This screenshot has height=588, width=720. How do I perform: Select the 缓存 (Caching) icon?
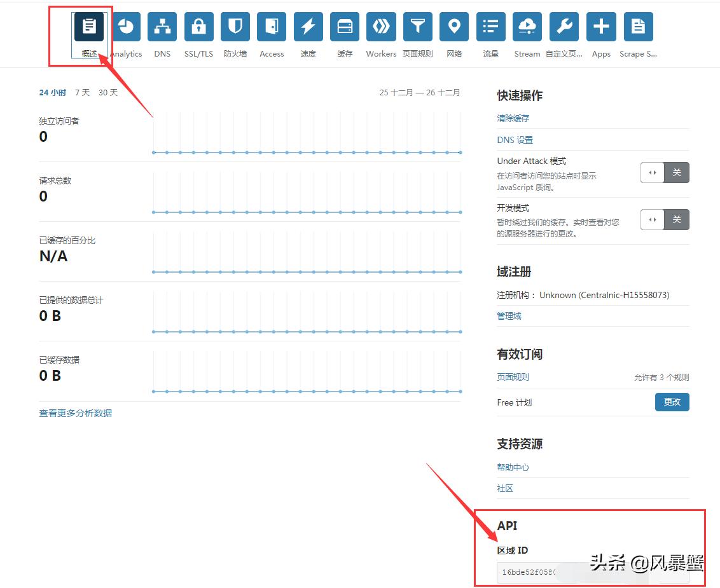click(345, 26)
